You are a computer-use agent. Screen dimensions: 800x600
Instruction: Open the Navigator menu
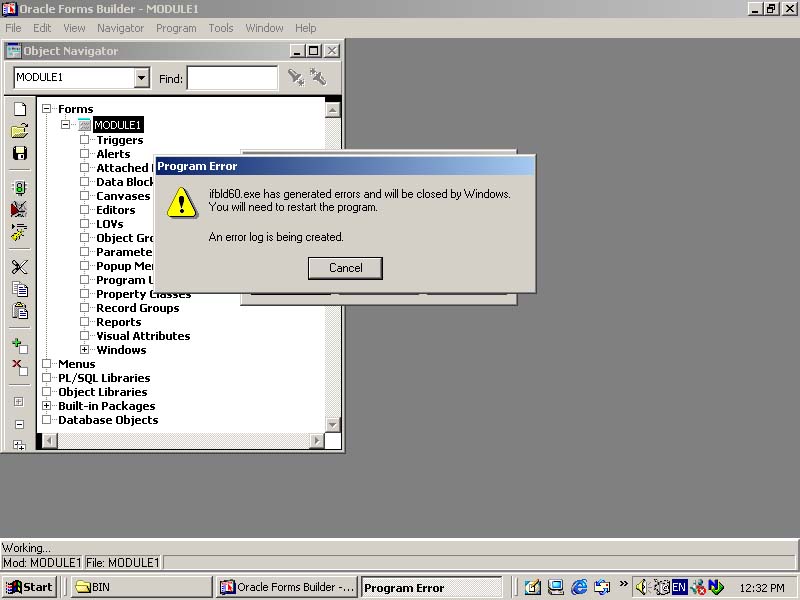pos(120,28)
